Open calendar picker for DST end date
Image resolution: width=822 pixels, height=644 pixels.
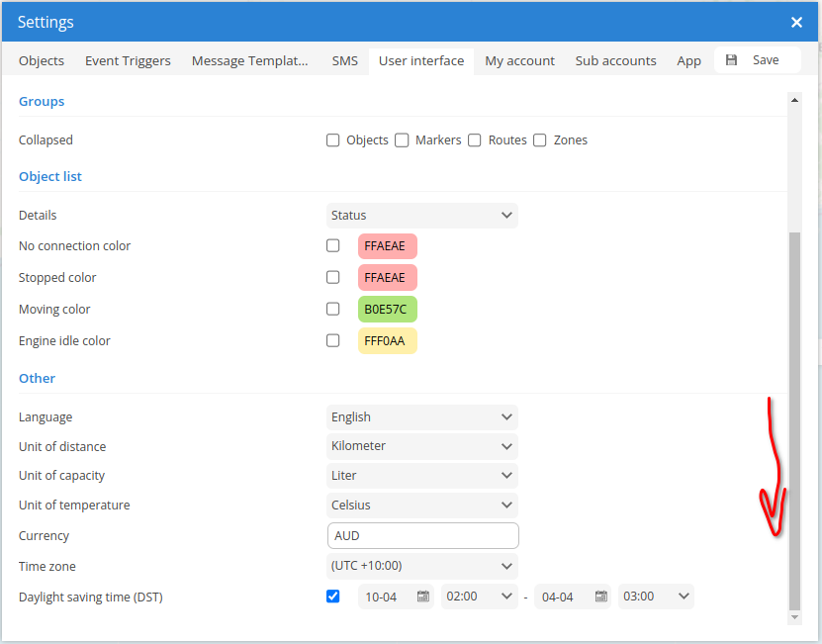[600, 597]
